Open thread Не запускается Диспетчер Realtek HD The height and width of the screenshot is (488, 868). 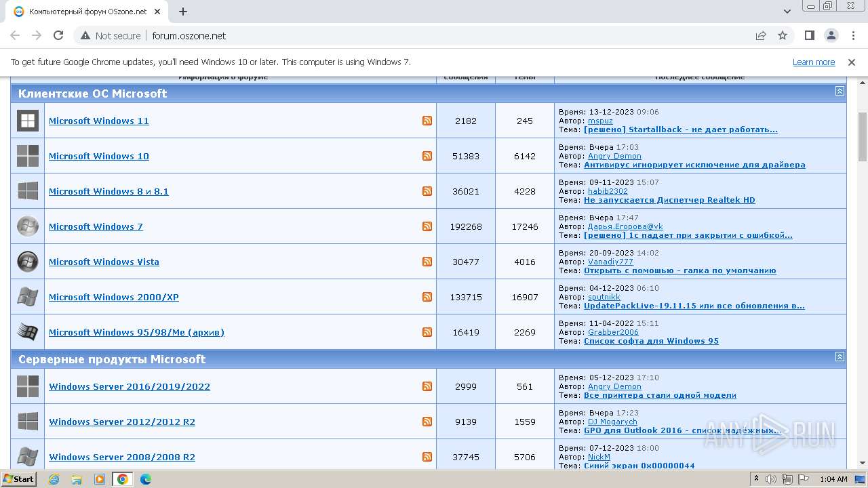(x=669, y=200)
